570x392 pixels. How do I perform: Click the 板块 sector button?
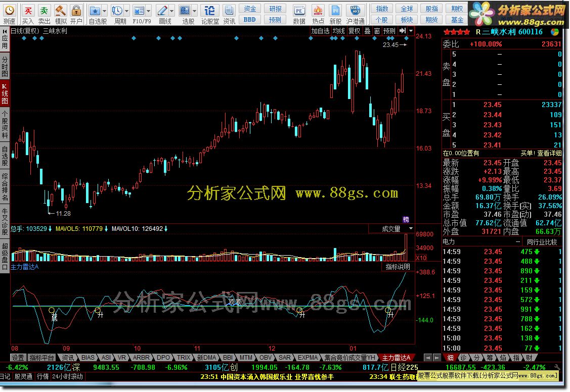tap(407, 20)
